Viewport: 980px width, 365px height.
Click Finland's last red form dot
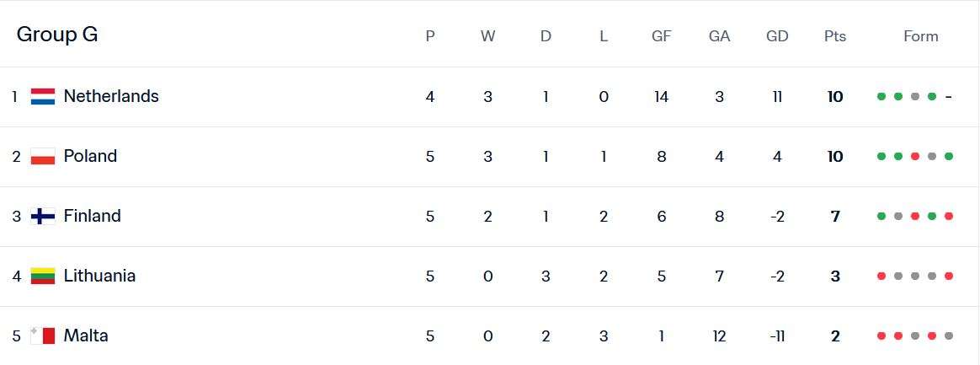(949, 217)
